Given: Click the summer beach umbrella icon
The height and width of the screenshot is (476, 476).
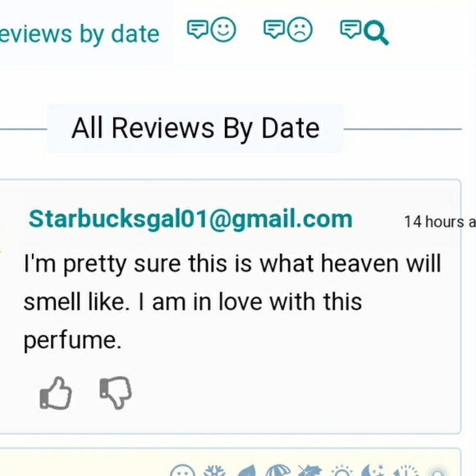Looking at the screenshot, I should pos(278,471).
